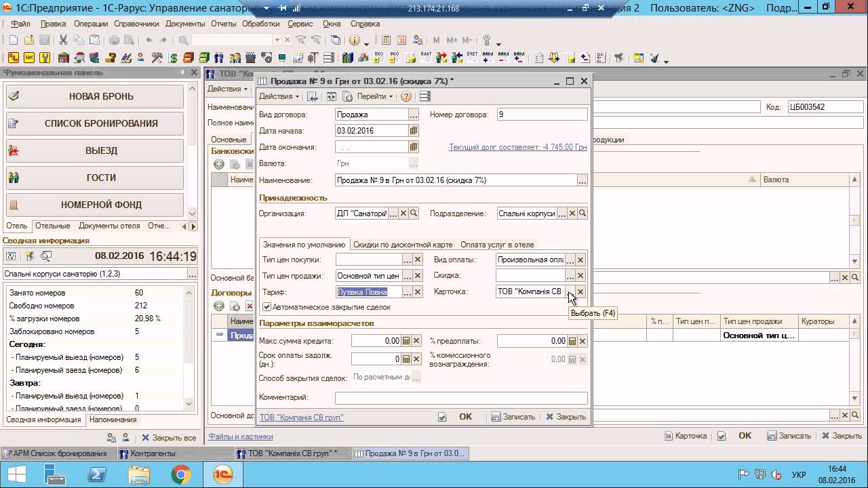Open the Отчеты menu

[223, 23]
